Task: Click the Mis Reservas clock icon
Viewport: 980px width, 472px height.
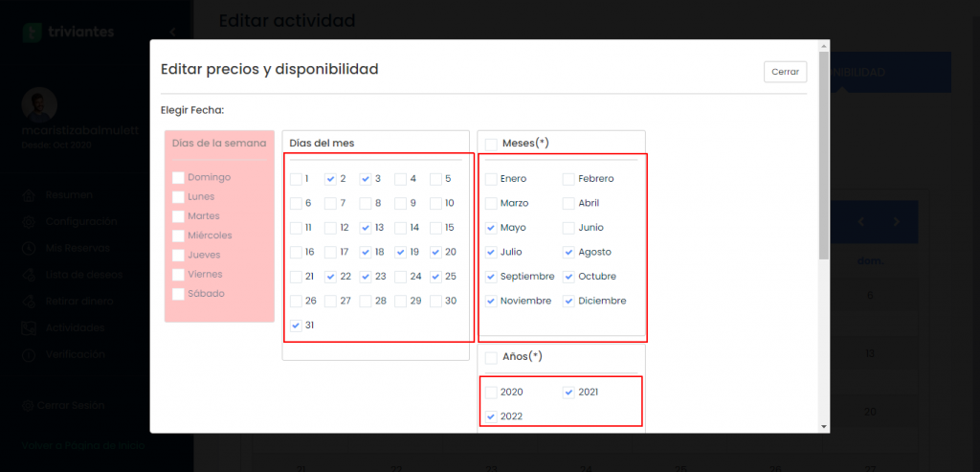Action: (x=28, y=248)
